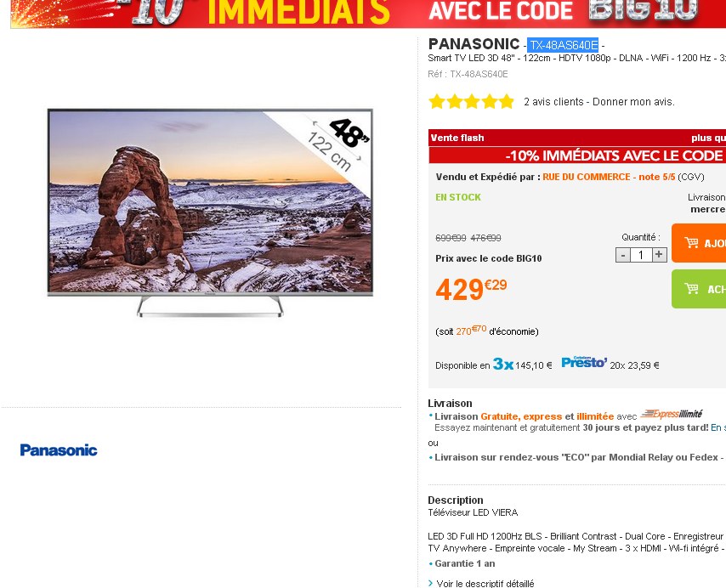
Task: Click the Presto' credit logo
Action: (584, 362)
